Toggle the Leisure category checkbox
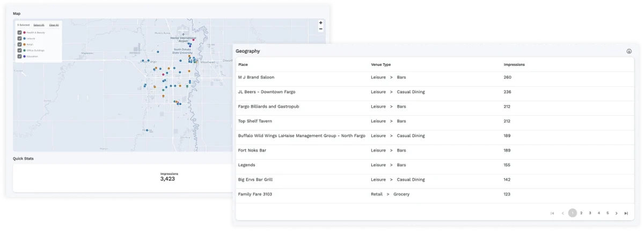This screenshot has height=231, width=644. coord(20,39)
